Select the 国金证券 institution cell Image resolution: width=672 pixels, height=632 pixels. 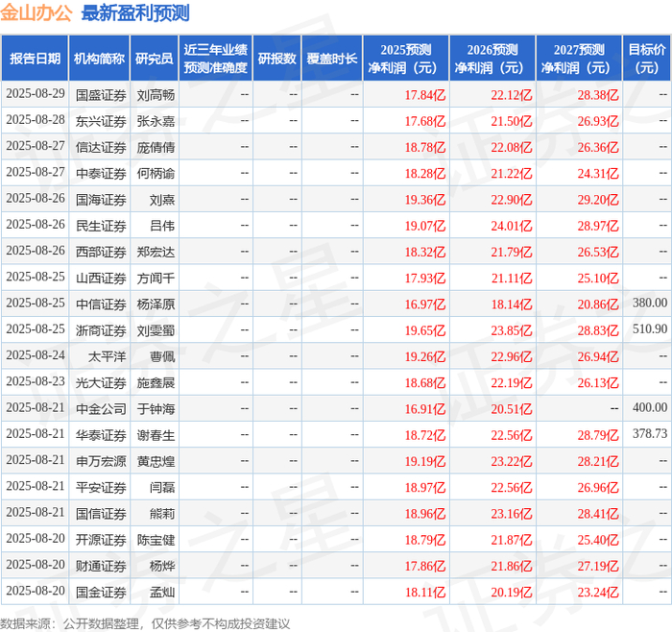101,592
